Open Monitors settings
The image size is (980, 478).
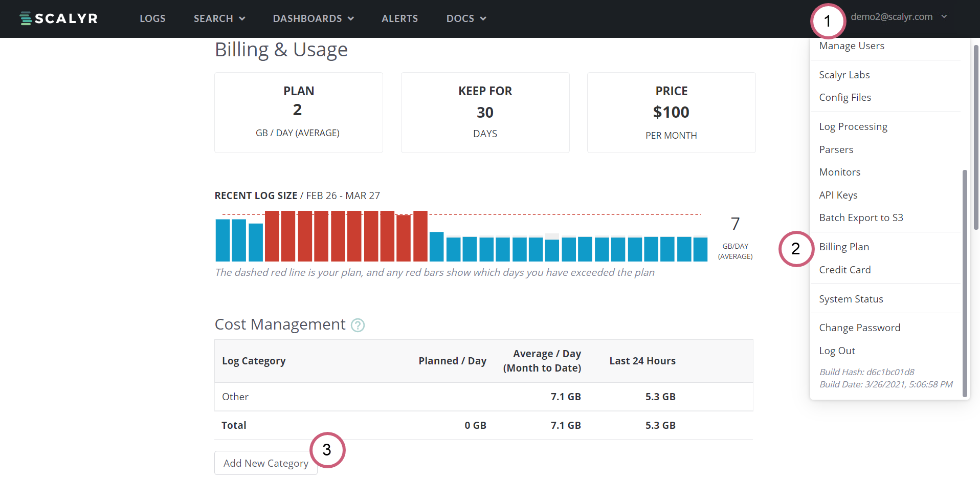pos(839,172)
